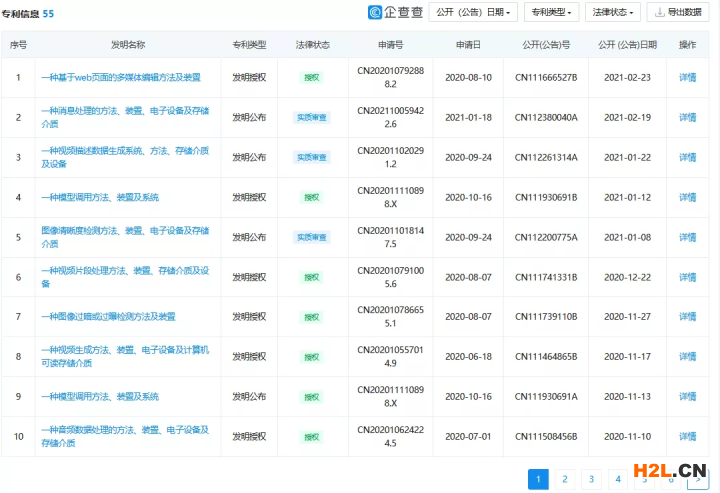Open 详情 for patent row 10

click(687, 437)
